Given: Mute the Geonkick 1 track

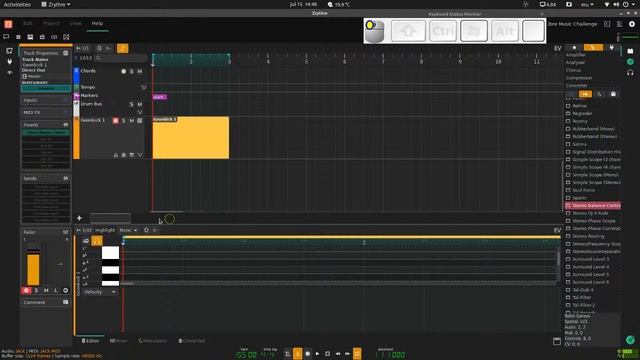Looking at the screenshot, I should [x=131, y=121].
